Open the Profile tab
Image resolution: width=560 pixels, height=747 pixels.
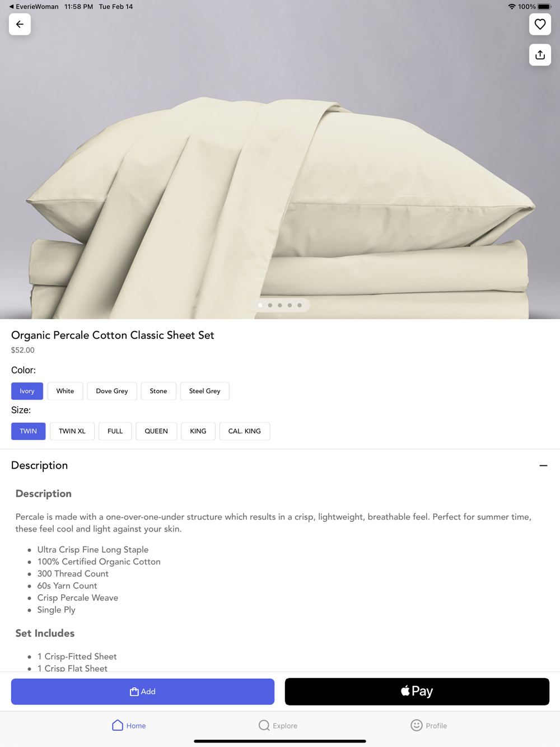[x=429, y=725]
